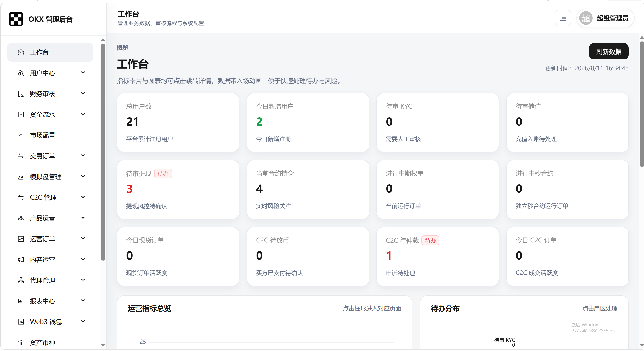This screenshot has height=351, width=644.
Task: Click the dashboard gauge icon beside 工作台
Action: (x=21, y=52)
